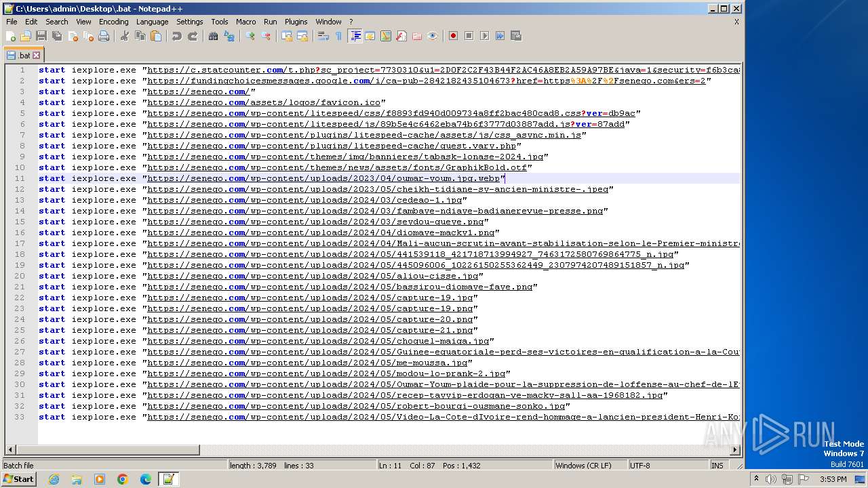Click the fundingchoicesmessages URL on line 2
The height and width of the screenshot is (488, 868).
[427, 81]
